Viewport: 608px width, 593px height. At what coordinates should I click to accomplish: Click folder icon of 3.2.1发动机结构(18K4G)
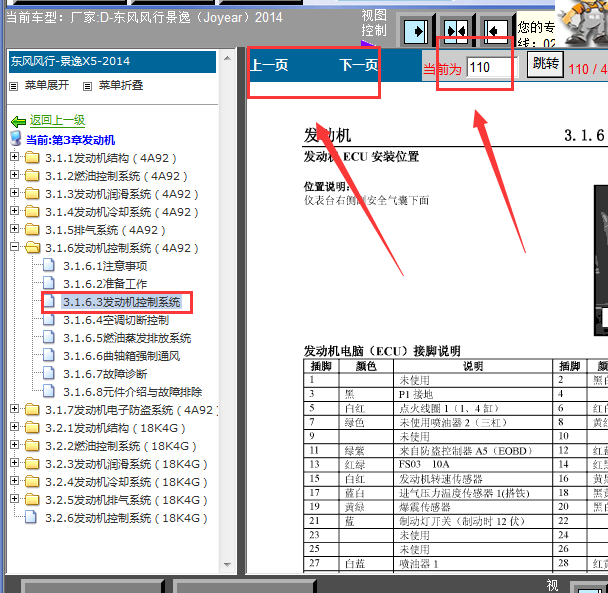click(32, 427)
